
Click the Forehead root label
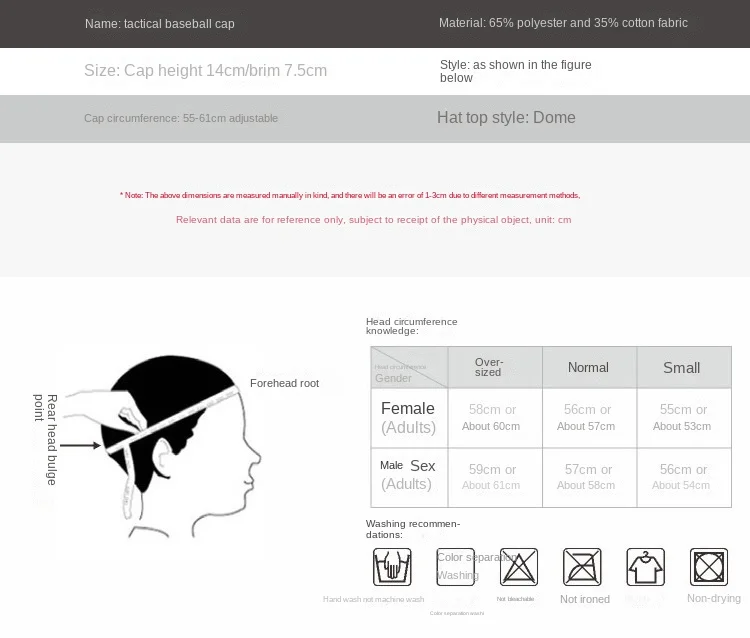[284, 383]
